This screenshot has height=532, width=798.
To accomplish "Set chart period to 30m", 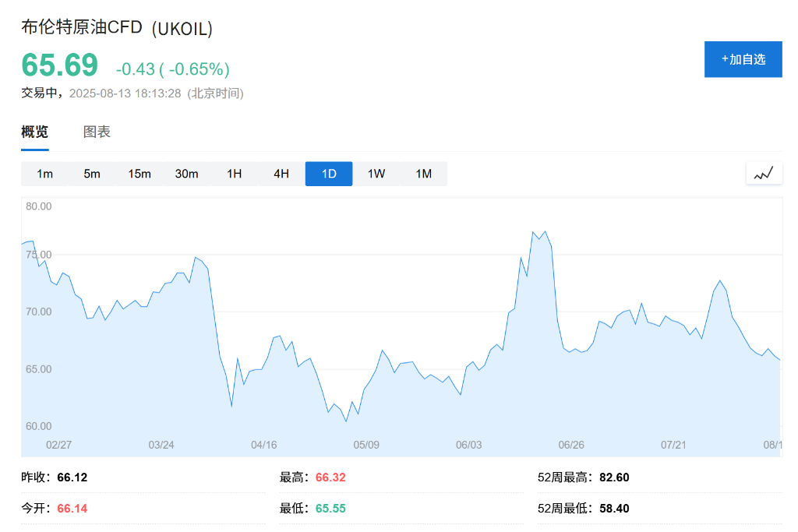I will [x=186, y=174].
